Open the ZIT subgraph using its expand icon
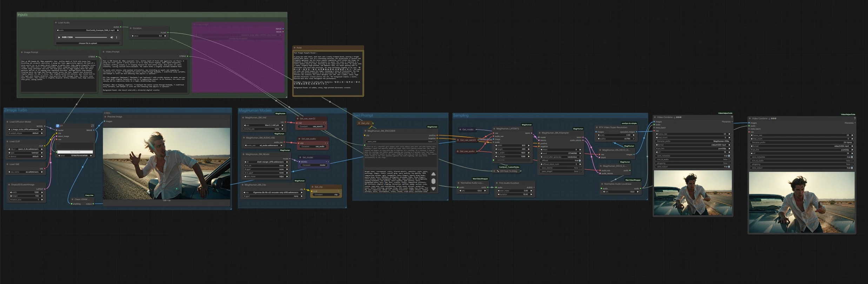This screenshot has width=868, height=284. point(92,126)
